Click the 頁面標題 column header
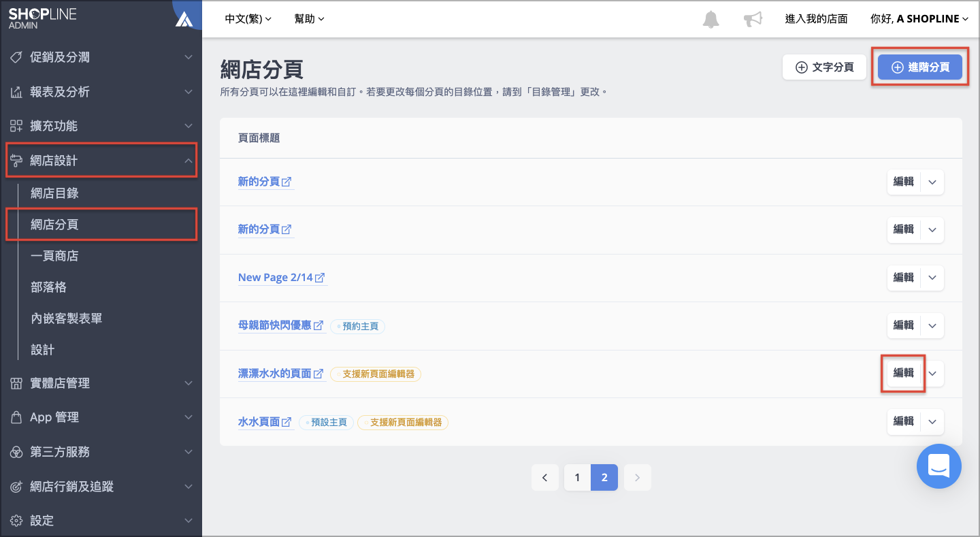Screen dimensions: 980x537 [259, 138]
